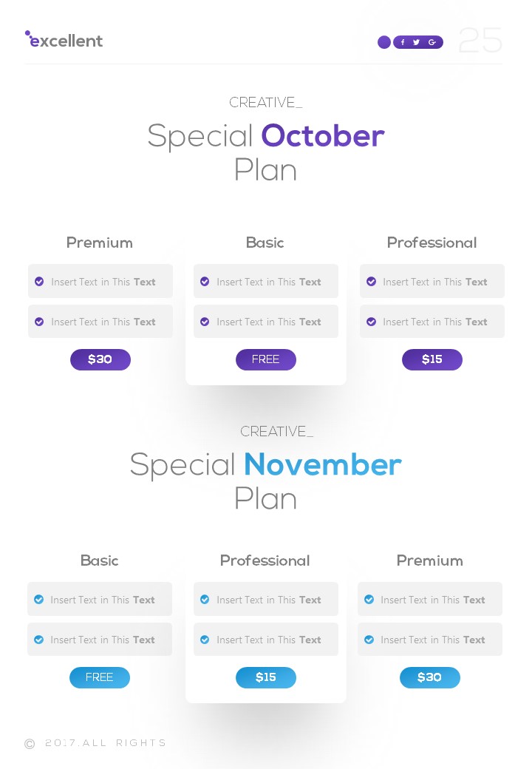Image resolution: width=532 pixels, height=769 pixels.
Task: Click the Facebook icon in header
Action: coord(403,42)
